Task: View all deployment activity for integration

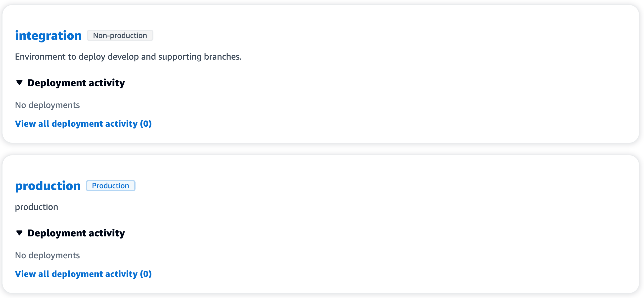Action: pyautogui.click(x=83, y=123)
